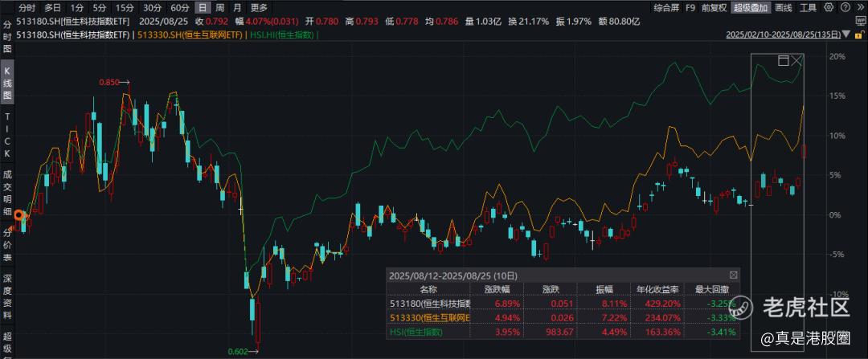Viewport: 868px width, 359px height.
Task: Click the 额 80.80亿 amount value
Action: tap(619, 22)
